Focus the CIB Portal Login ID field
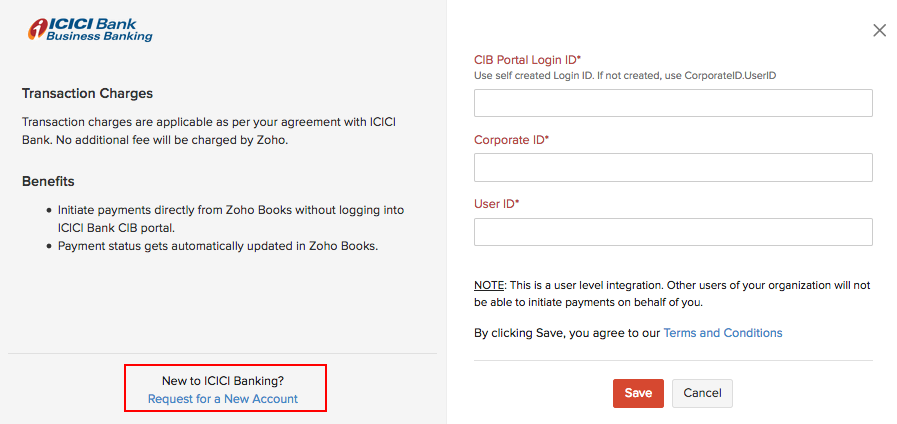This screenshot has width=897, height=424. (x=673, y=103)
